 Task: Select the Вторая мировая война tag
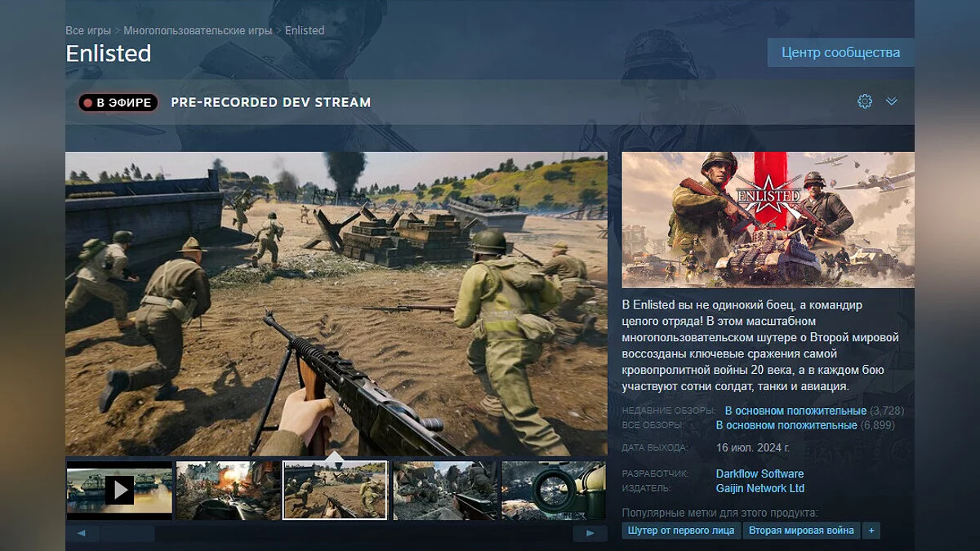coord(801,531)
